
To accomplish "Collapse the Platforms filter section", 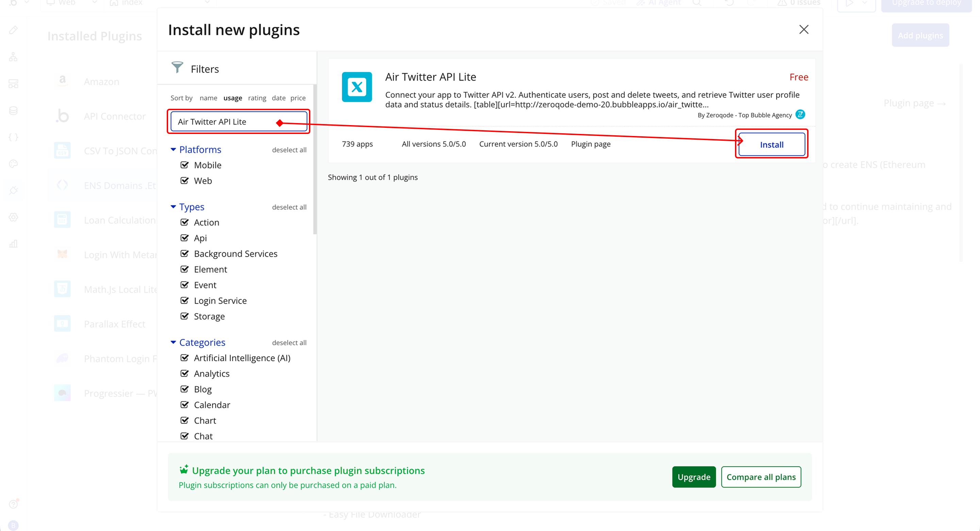I will click(x=173, y=150).
